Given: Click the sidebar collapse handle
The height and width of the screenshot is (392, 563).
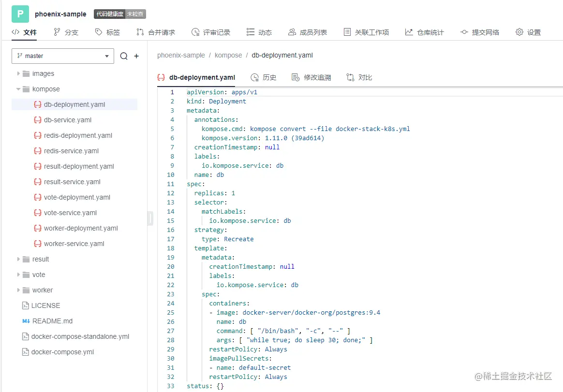Looking at the screenshot, I should (150, 218).
